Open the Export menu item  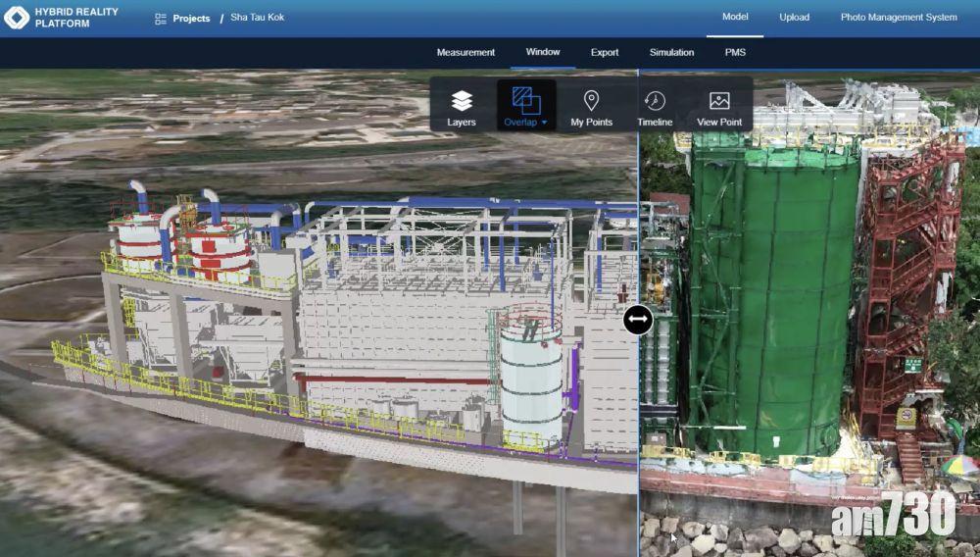coord(605,52)
